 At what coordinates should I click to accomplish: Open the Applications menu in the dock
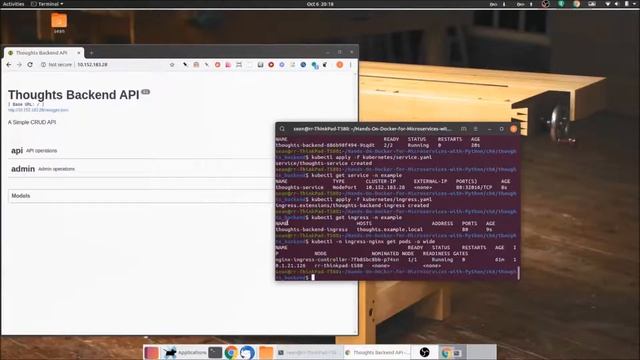(x=185, y=352)
